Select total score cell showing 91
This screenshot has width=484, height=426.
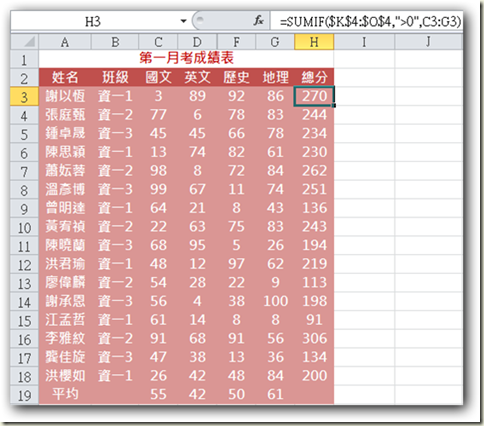click(x=314, y=320)
